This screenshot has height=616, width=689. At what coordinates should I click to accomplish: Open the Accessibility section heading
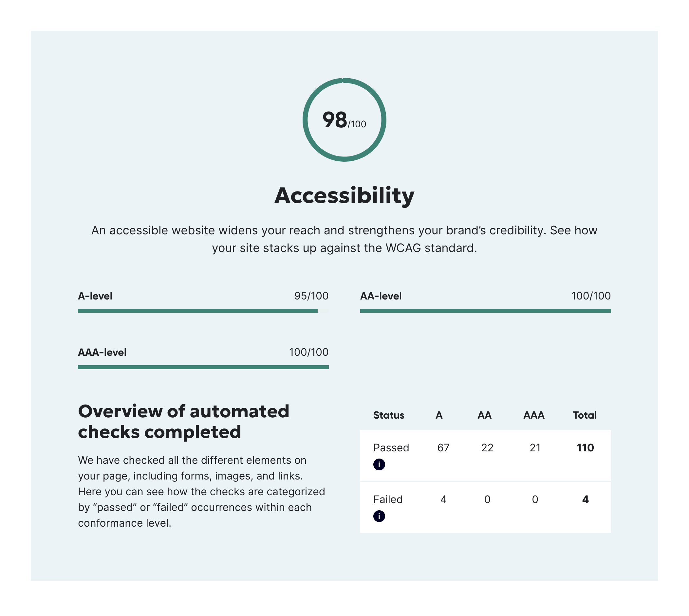344,196
